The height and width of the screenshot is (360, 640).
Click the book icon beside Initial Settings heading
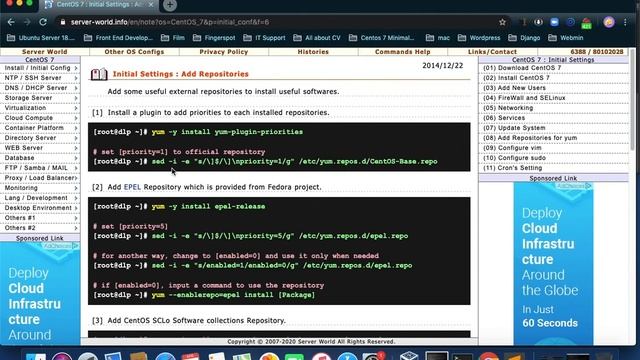pos(99,74)
